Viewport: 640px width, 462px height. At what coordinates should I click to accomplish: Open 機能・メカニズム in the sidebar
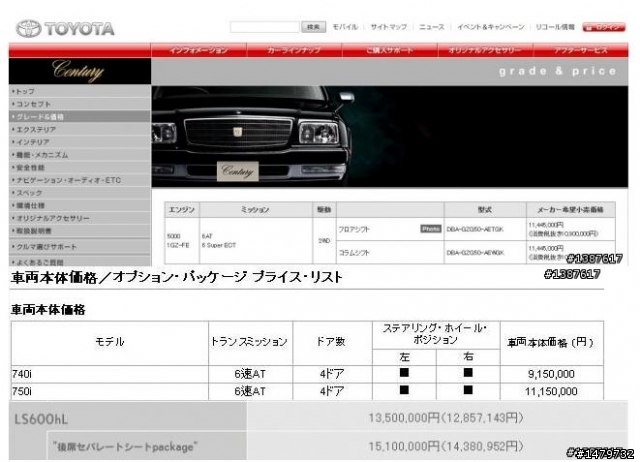click(80, 155)
